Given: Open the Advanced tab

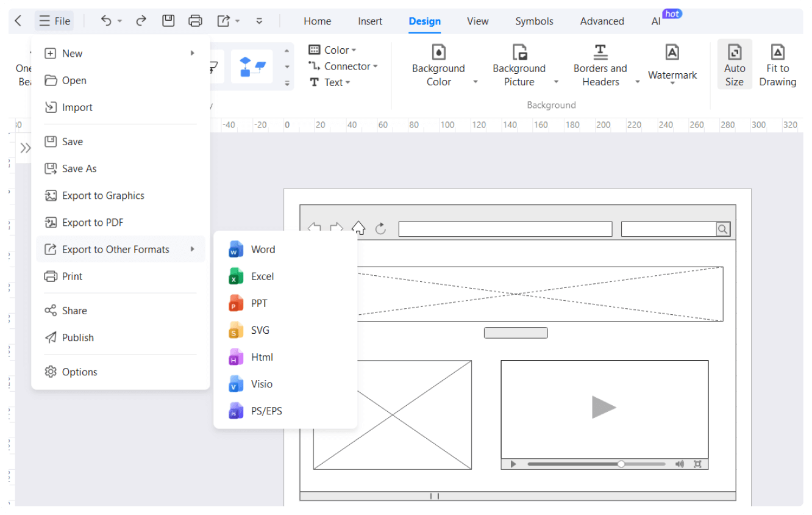Looking at the screenshot, I should coord(602,21).
